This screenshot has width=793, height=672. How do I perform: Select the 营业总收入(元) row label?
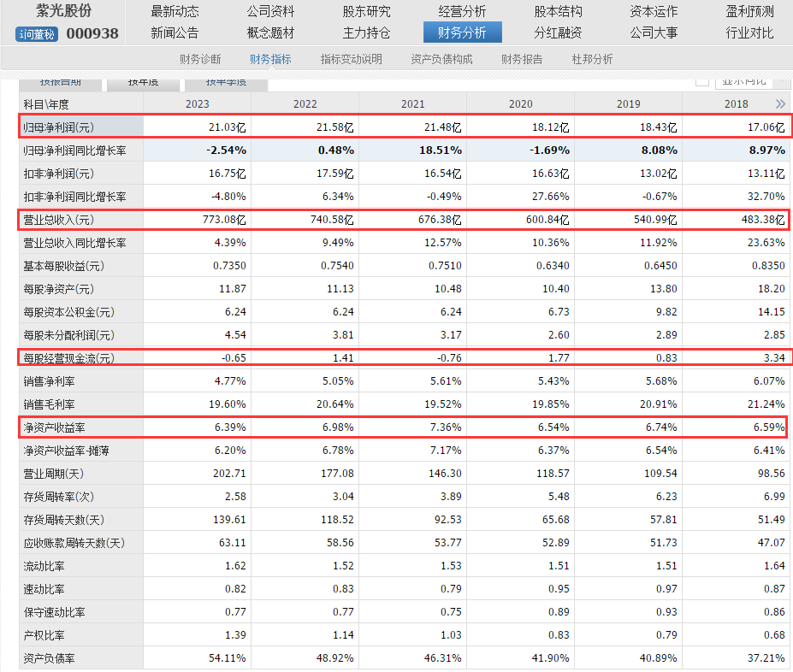[59, 220]
